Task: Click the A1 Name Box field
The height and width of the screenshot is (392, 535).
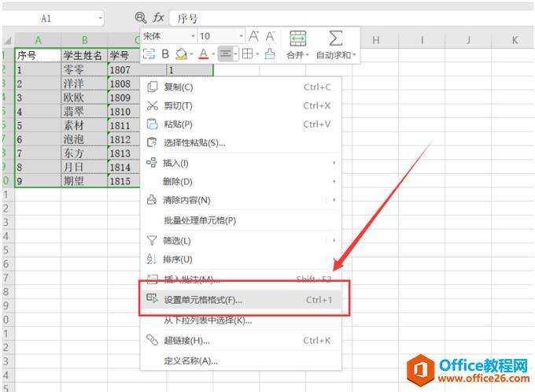Action: pos(53,18)
